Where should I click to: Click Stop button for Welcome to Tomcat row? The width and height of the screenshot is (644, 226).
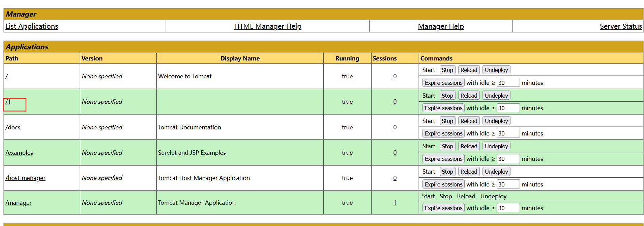coord(447,70)
